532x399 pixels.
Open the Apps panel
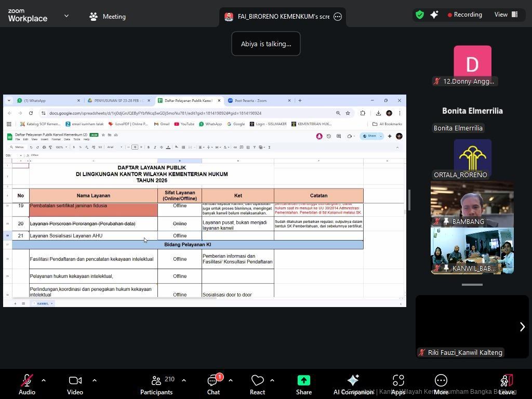coord(398,385)
